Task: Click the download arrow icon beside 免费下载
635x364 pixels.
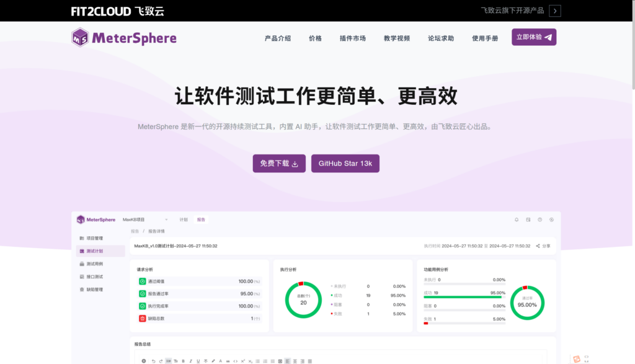Action: (295, 164)
